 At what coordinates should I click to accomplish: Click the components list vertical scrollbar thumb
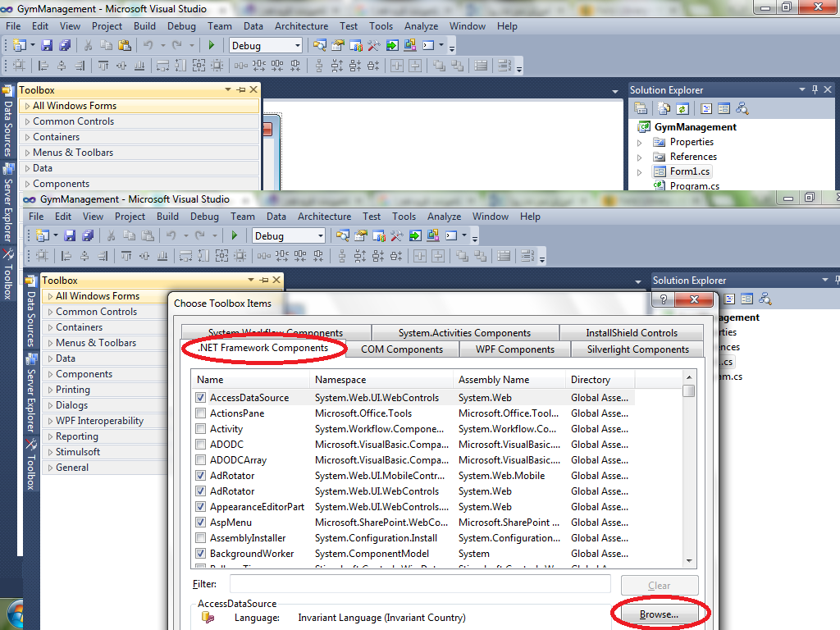coord(689,391)
